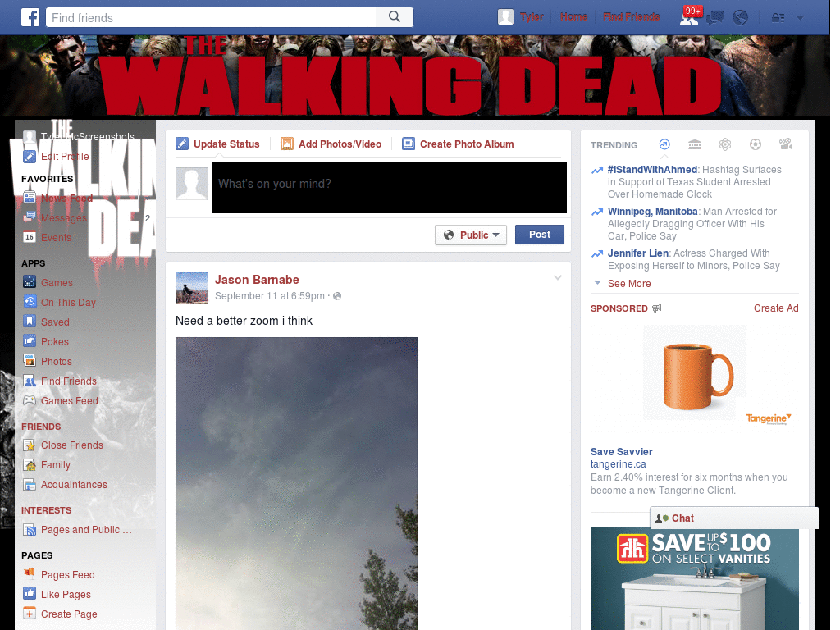Open friend requests notifications icon
840x630 pixels.
(689, 18)
